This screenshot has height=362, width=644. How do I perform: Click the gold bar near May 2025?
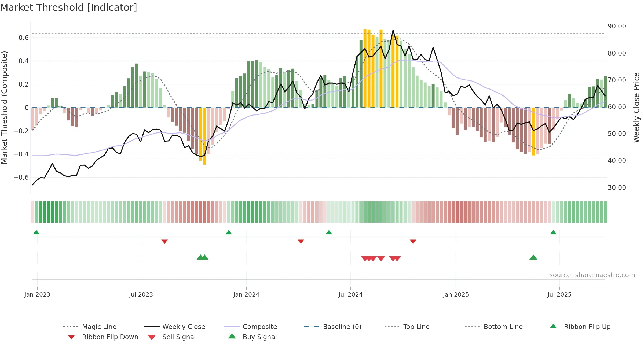tap(533, 132)
